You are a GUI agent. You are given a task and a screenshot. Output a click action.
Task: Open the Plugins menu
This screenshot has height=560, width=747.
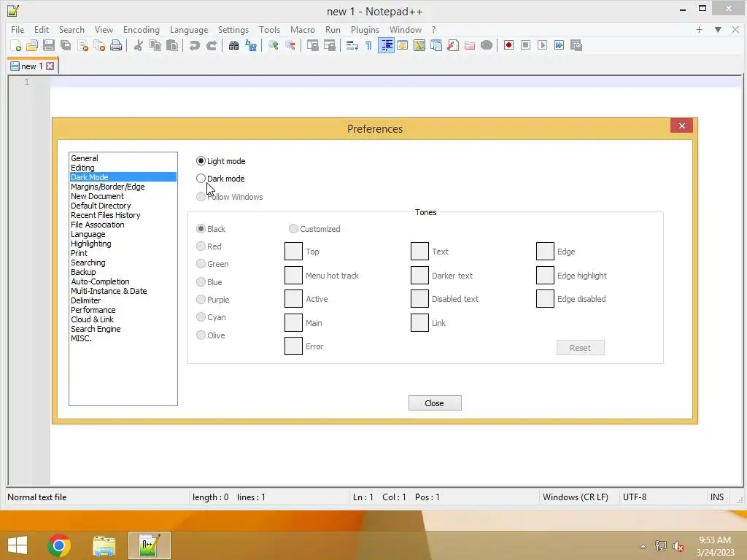point(365,29)
